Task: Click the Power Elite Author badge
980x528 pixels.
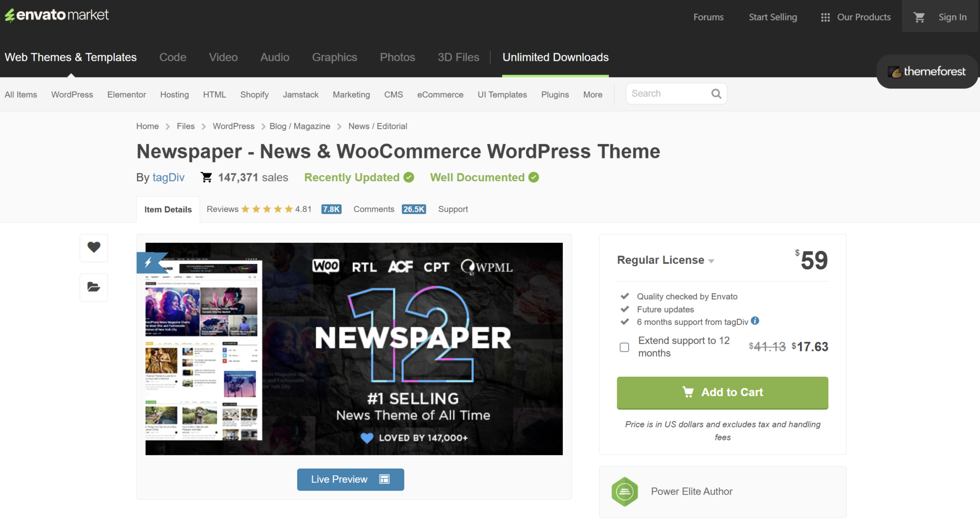Action: point(625,491)
